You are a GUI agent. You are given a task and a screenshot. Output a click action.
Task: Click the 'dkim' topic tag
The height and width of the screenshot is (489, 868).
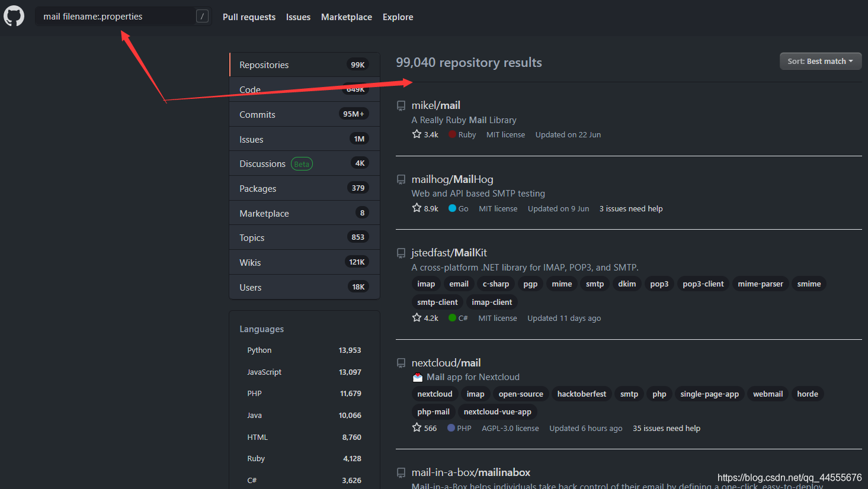[627, 284]
